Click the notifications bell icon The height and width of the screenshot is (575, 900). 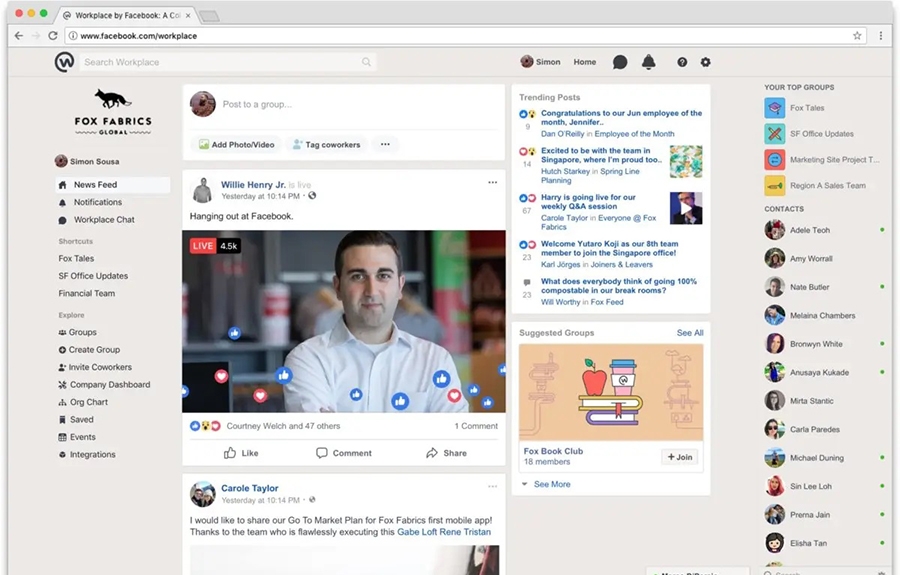[x=648, y=62]
